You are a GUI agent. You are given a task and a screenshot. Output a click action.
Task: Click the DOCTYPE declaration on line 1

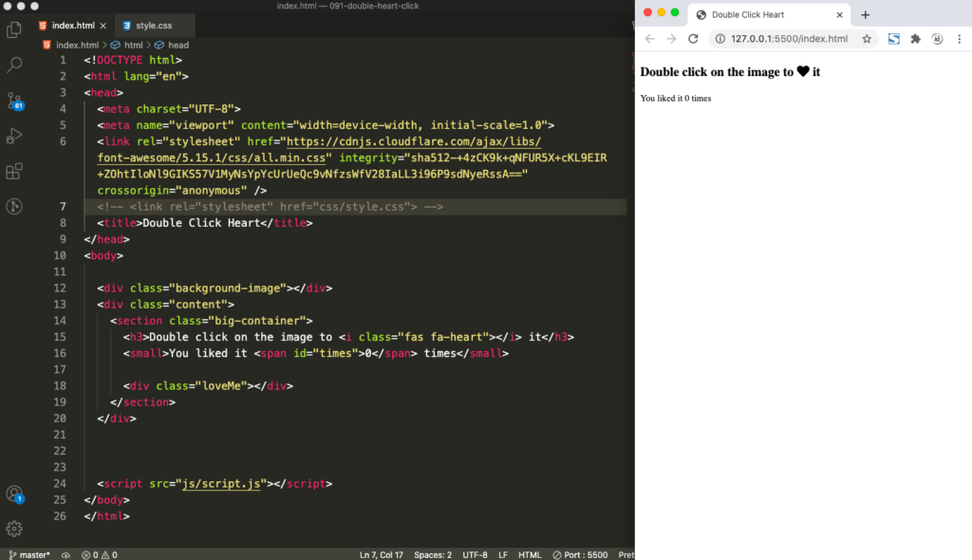tap(133, 60)
